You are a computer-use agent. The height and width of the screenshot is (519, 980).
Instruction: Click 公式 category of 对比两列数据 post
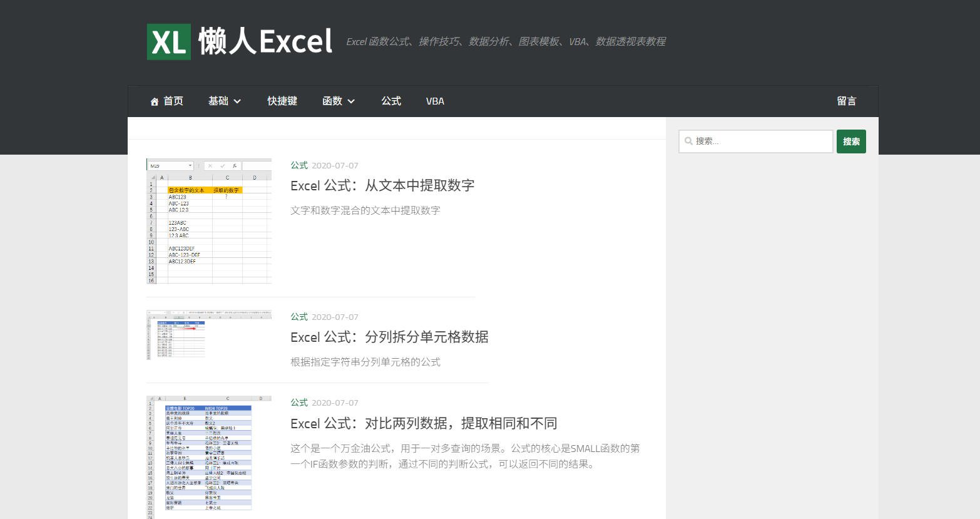click(299, 403)
